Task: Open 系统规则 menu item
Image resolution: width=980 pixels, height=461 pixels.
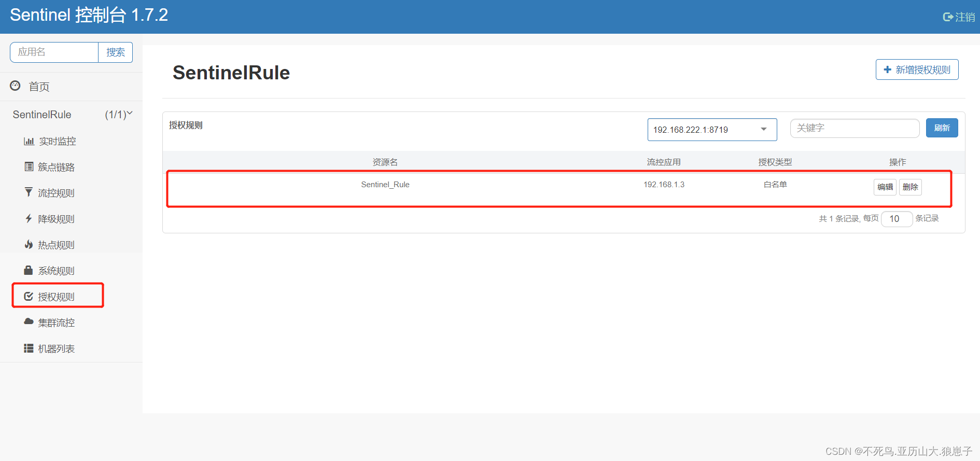Action: (57, 271)
